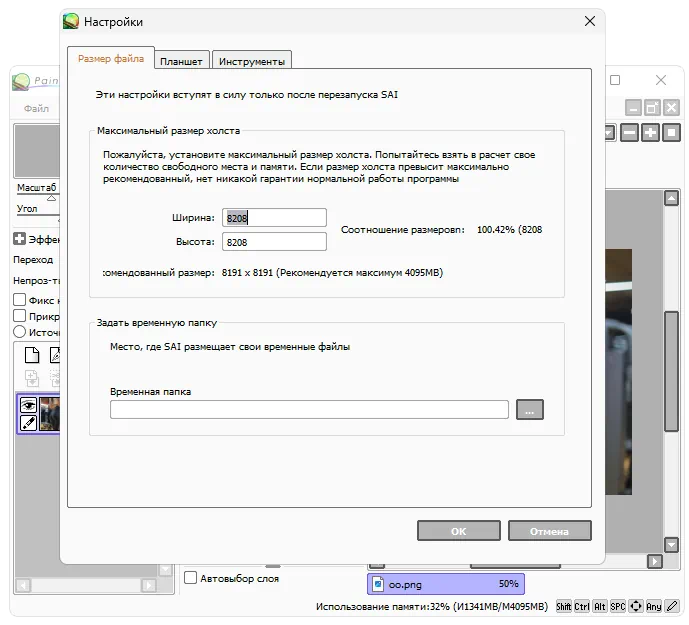Click the zoom-out minus icon in the SAI toolbar
Image resolution: width=689 pixels, height=625 pixels.
(629, 133)
